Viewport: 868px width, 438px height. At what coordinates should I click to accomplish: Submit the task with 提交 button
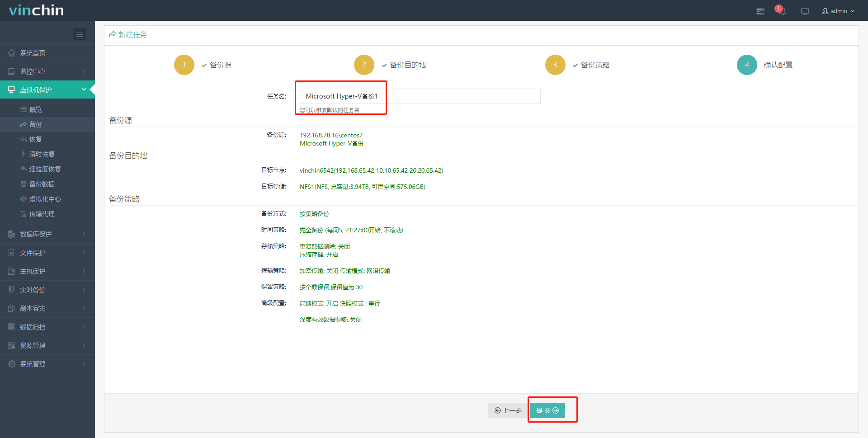[547, 410]
